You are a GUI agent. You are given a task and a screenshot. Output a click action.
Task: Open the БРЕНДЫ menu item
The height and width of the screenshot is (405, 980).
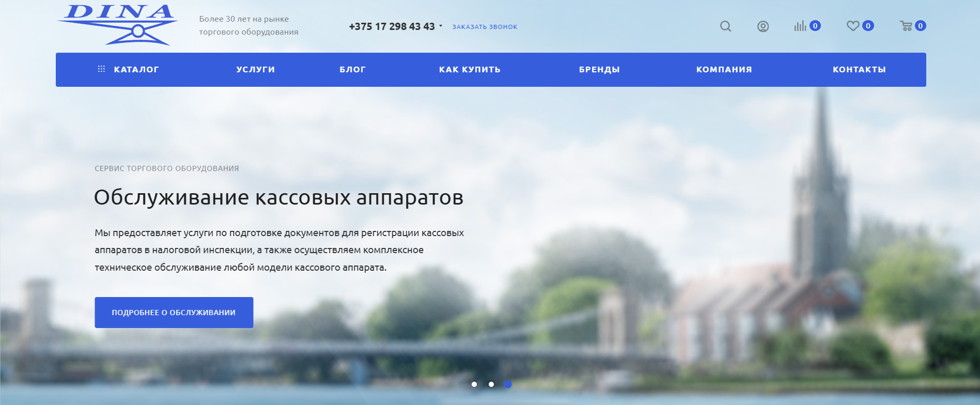(599, 70)
